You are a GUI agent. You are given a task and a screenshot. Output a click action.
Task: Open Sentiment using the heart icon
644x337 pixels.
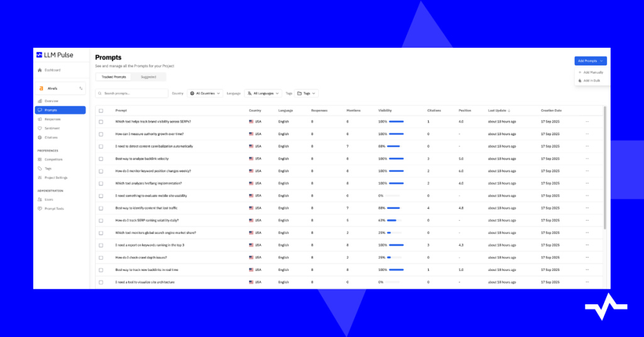coord(40,128)
